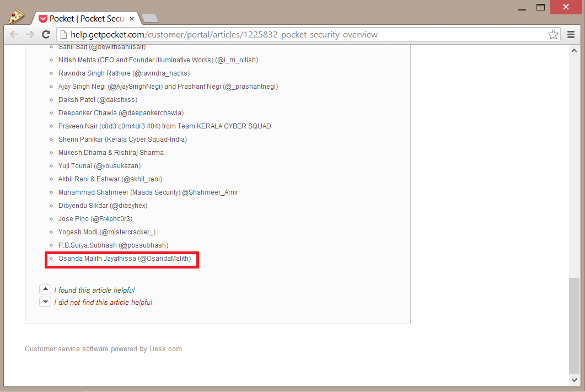Click 'I did not find this article helpful'
Image resolution: width=585 pixels, height=392 pixels.
coord(103,302)
